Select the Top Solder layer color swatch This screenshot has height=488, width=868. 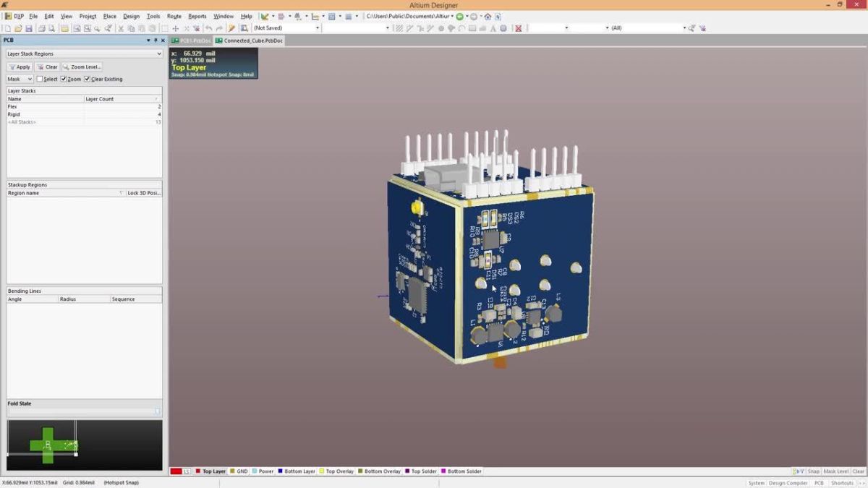407,471
